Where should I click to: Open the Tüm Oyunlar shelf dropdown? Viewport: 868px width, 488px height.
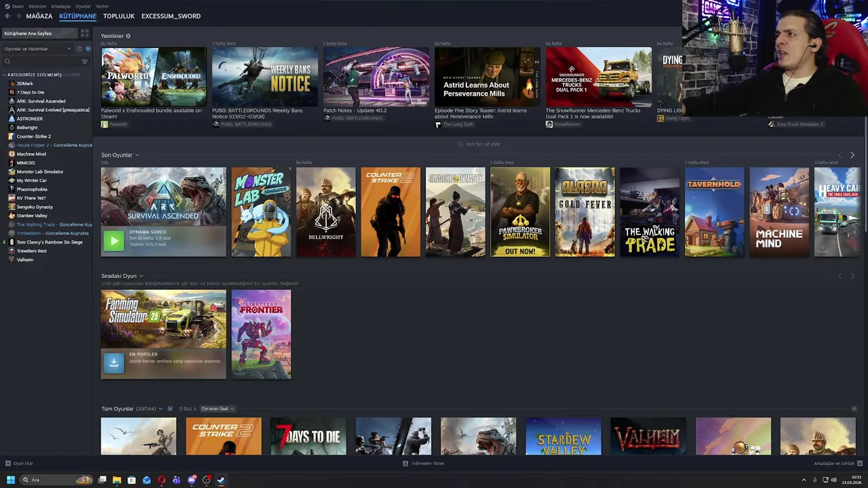tap(161, 409)
